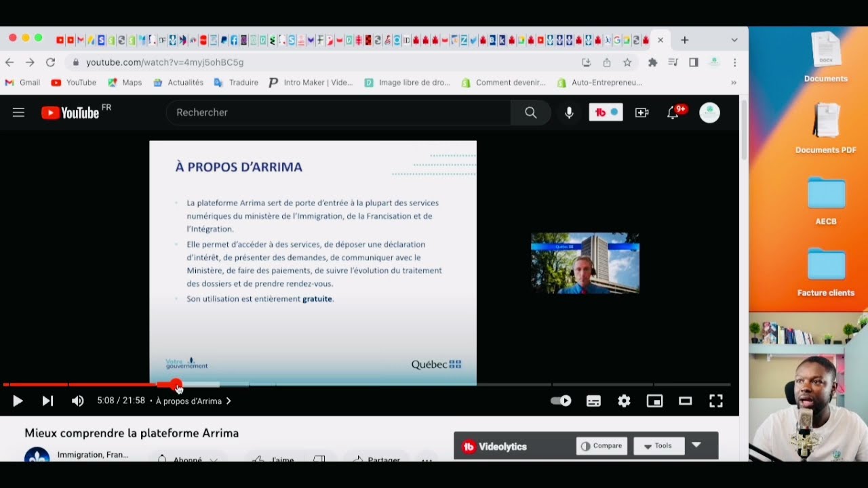This screenshot has height=488, width=868.
Task: Open the YouTube bookmark
Action: 74,83
